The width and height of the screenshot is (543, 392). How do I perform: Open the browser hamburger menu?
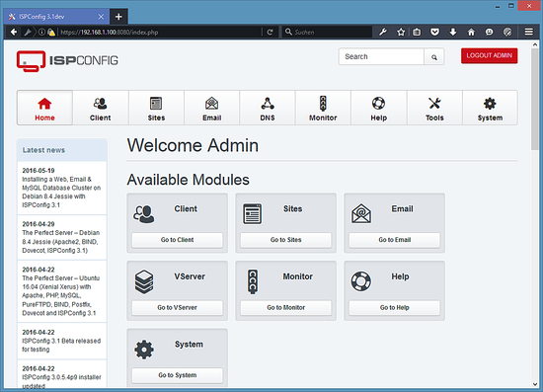(529, 33)
